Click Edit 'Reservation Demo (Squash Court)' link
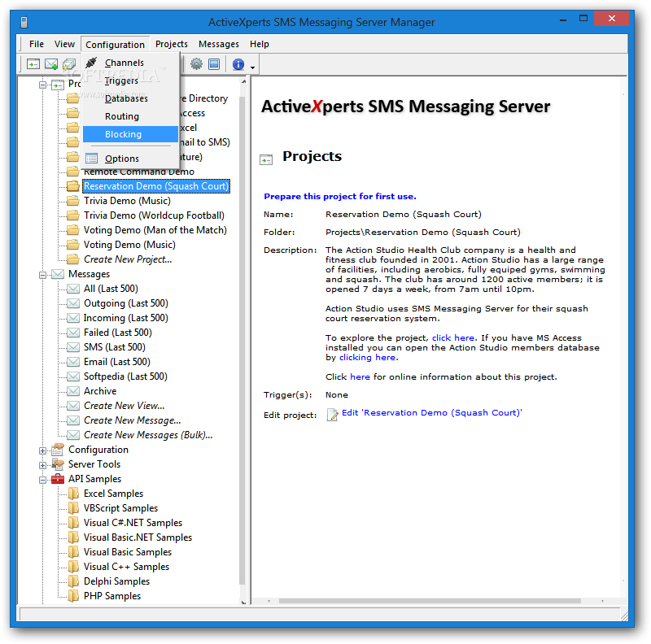The height and width of the screenshot is (644, 651). 432,413
